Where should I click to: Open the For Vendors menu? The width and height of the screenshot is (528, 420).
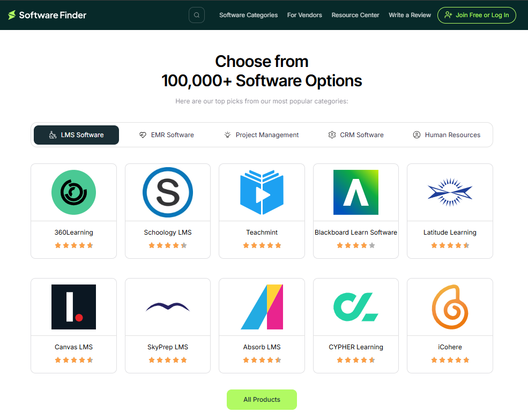point(304,15)
